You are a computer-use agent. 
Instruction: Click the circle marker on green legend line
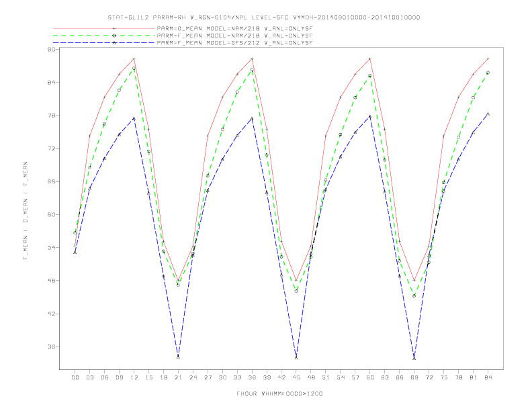(x=114, y=36)
